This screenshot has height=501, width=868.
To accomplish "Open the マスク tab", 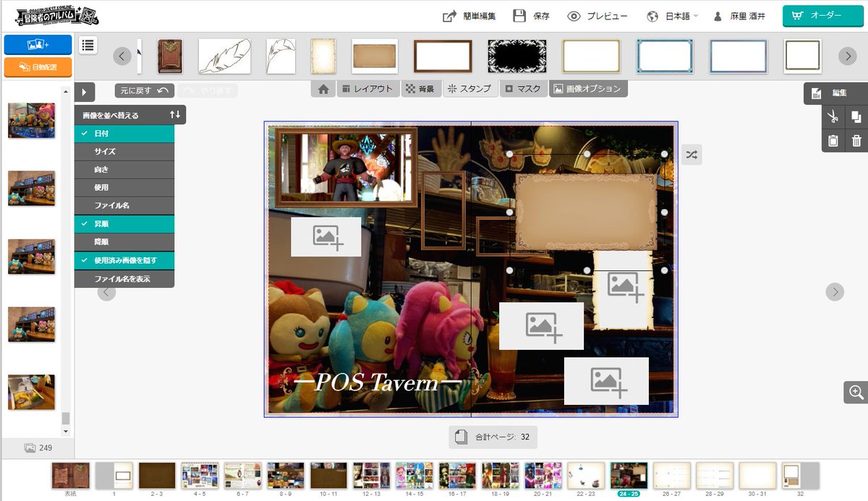I will click(523, 89).
